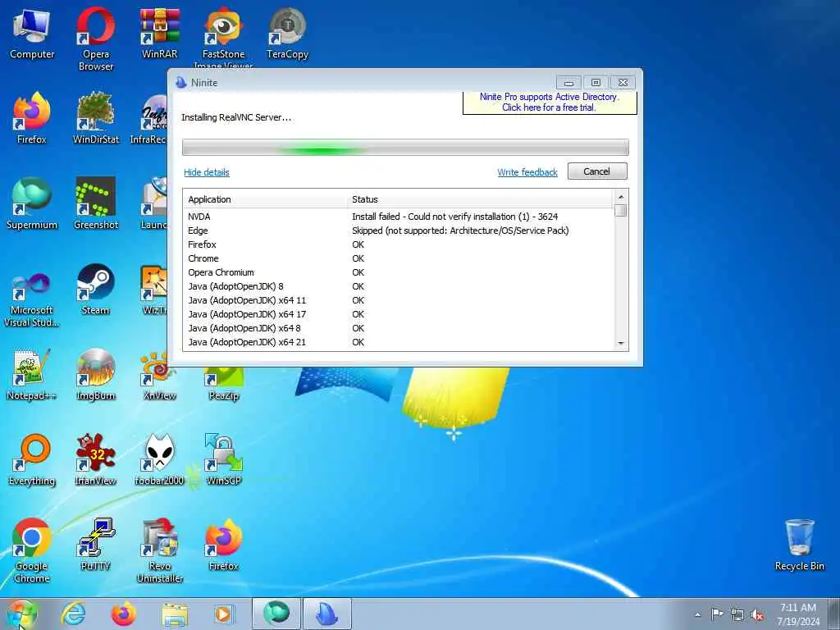The width and height of the screenshot is (840, 630).
Task: Launch PeaZip desktop shortcut
Action: 224,383
